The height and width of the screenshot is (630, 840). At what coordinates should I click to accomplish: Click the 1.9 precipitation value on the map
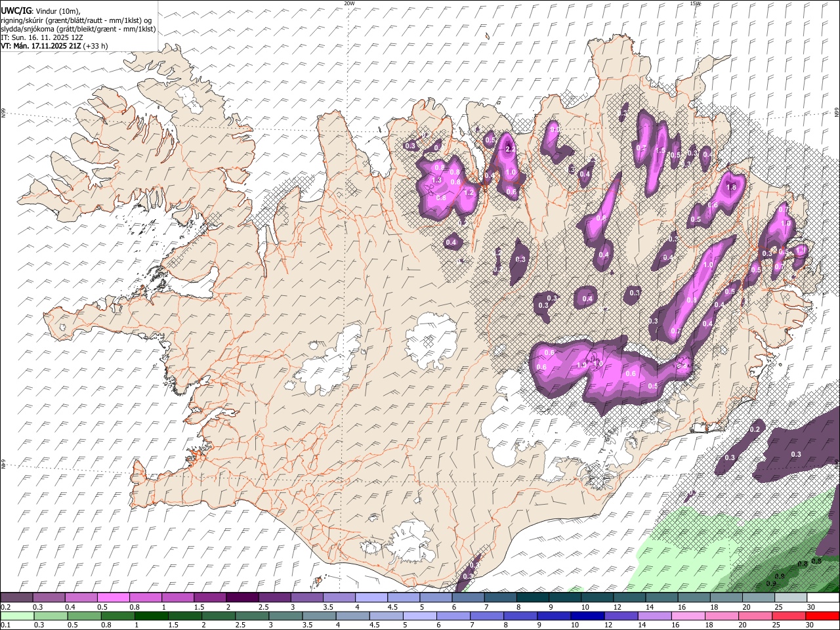pyautogui.click(x=581, y=366)
